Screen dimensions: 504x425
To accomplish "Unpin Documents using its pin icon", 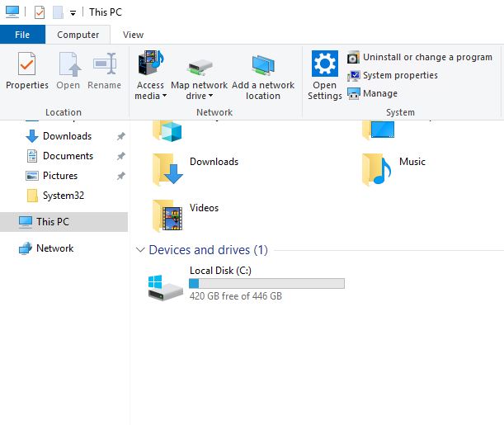I will point(121,156).
